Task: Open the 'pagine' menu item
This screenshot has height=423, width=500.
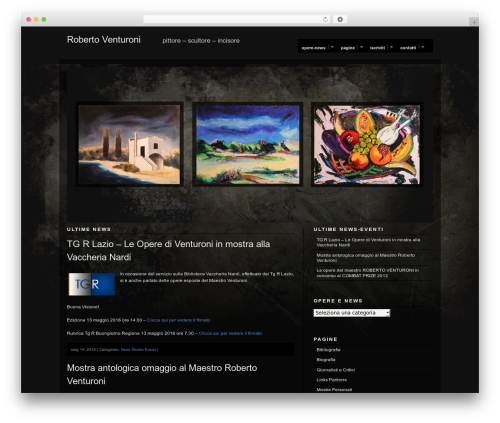Action: [348, 48]
